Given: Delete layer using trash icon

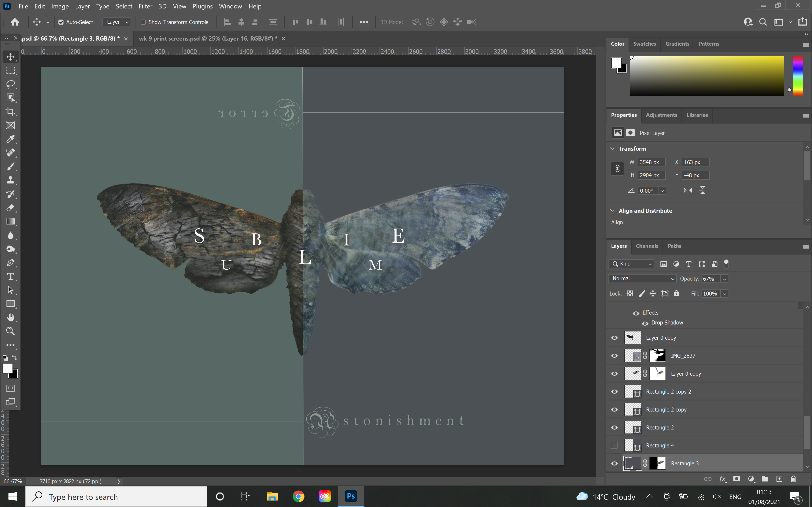Looking at the screenshot, I should click(x=793, y=479).
